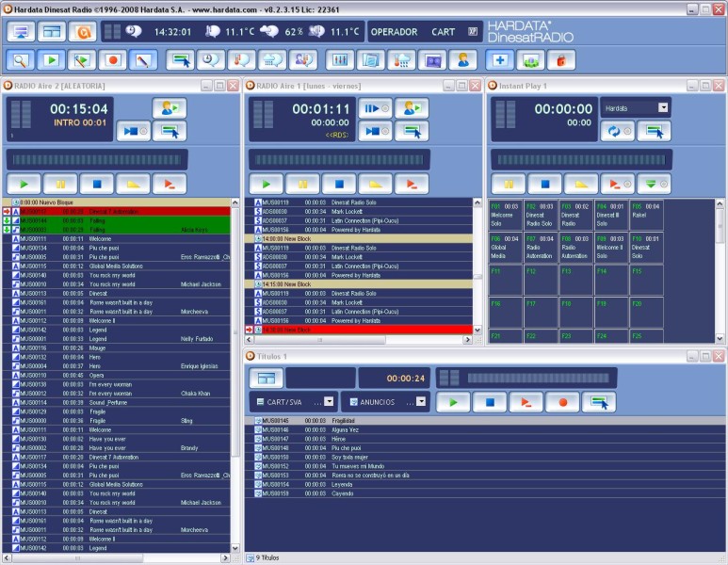This screenshot has width=728, height=565.
Task: Click layout icon in Títulos 1 panel
Action: [266, 379]
